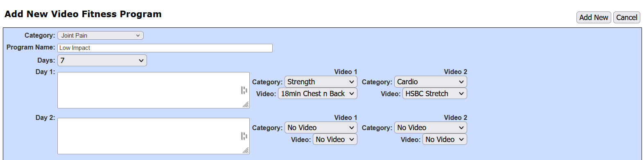644x160 pixels.
Task: Click Day 1 text area resize handle
Action: (x=246, y=105)
